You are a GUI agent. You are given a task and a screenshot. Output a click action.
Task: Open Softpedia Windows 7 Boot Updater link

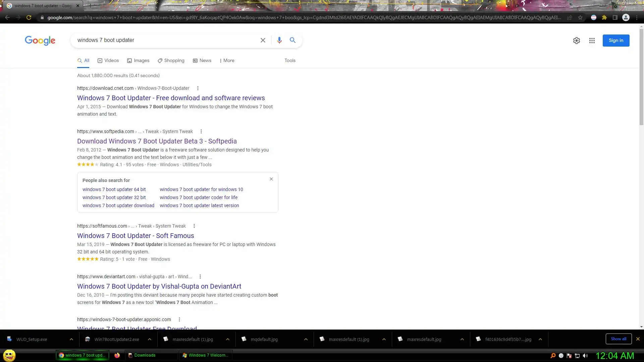pyautogui.click(x=157, y=141)
